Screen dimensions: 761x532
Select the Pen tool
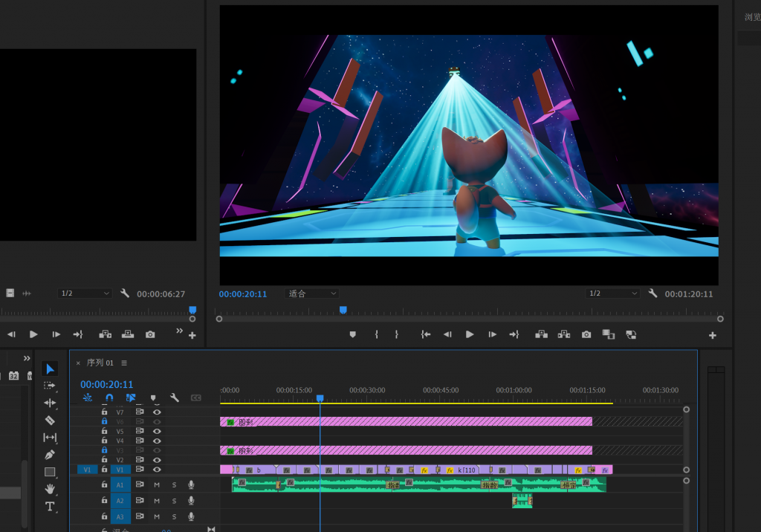[x=50, y=455]
